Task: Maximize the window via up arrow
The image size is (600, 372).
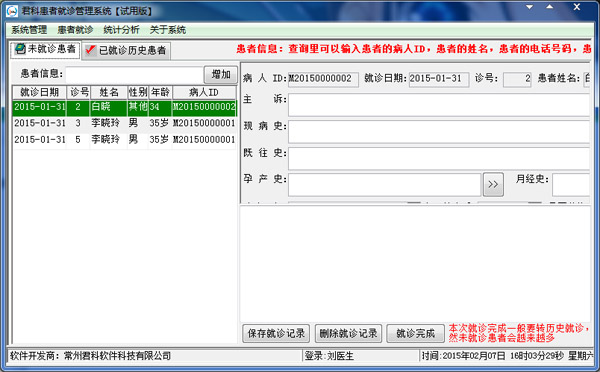Action: [549, 7]
